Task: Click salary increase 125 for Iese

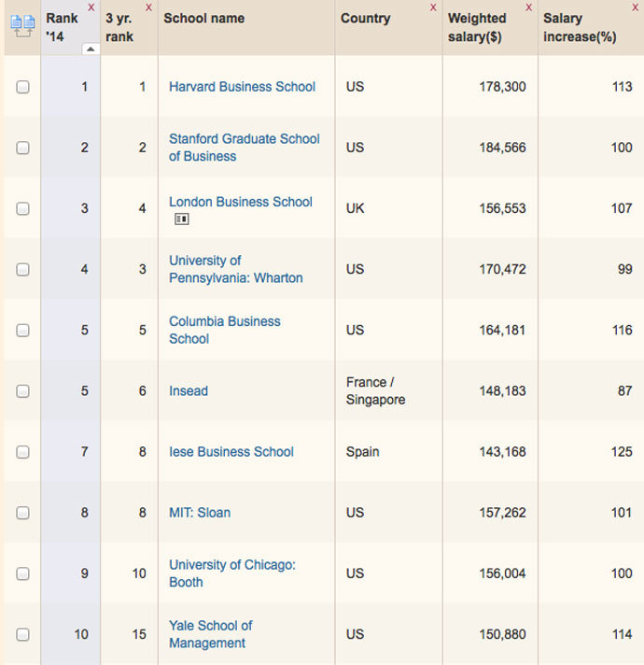Action: pos(622,452)
